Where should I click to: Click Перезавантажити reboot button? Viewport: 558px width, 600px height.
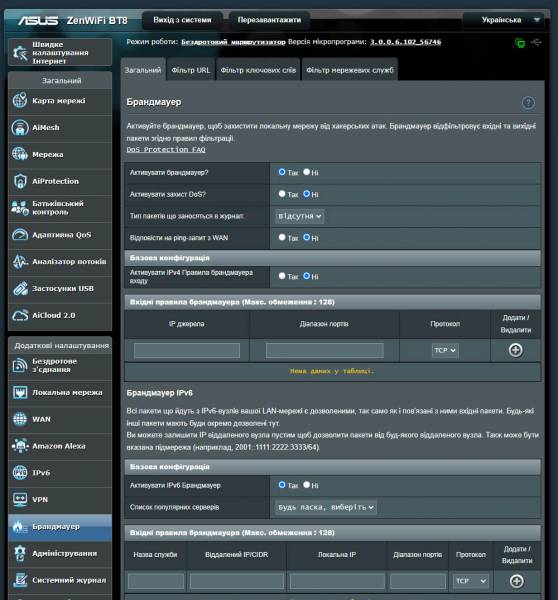pyautogui.click(x=269, y=20)
